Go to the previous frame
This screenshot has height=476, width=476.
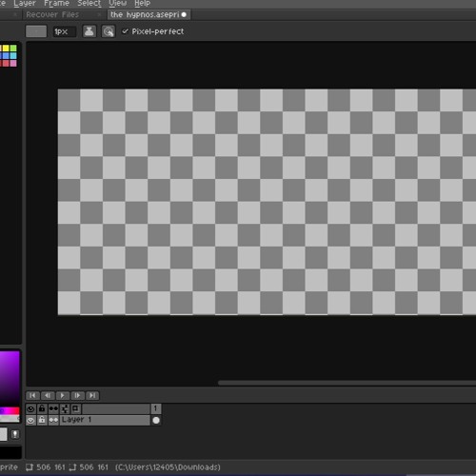(48, 395)
